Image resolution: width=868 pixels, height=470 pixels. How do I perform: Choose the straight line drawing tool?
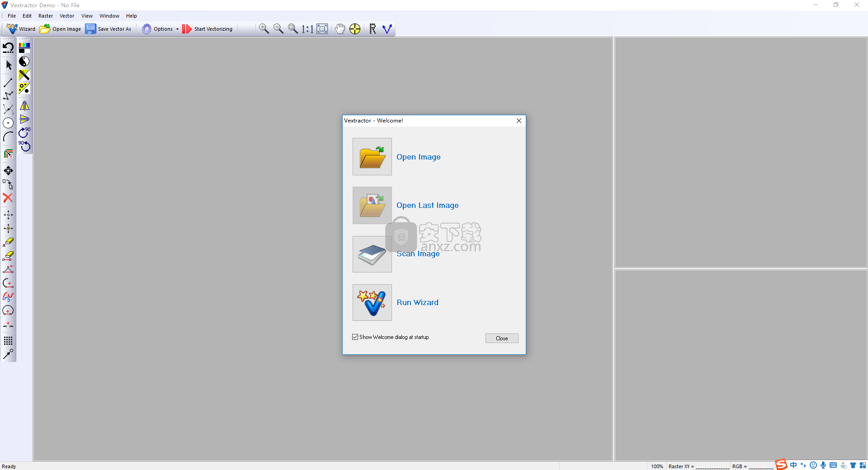8,83
